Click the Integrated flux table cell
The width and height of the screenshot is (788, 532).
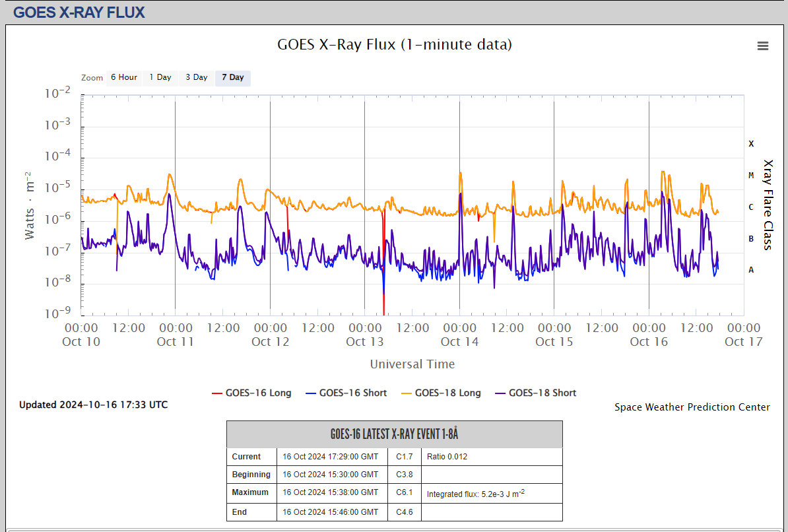[475, 494]
